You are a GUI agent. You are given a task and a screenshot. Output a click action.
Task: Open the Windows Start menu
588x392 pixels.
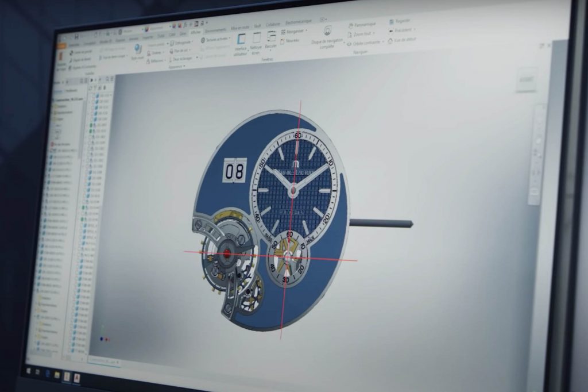click(28, 371)
